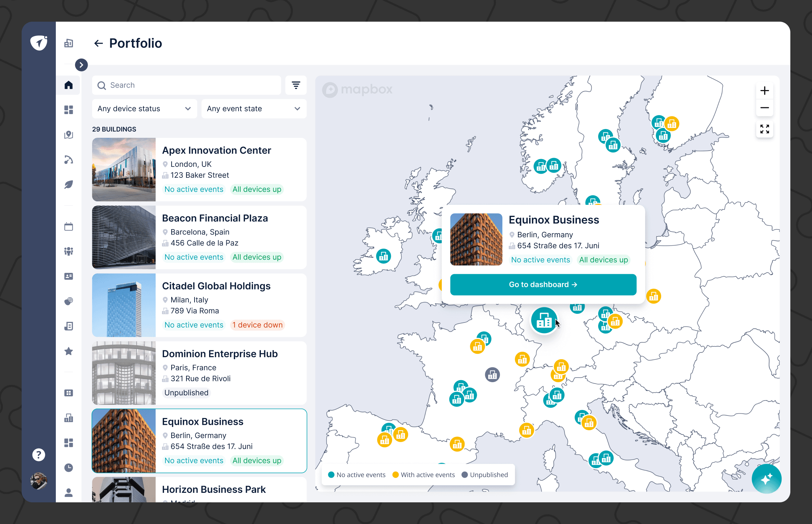Click Go to dashboard button

coord(543,284)
